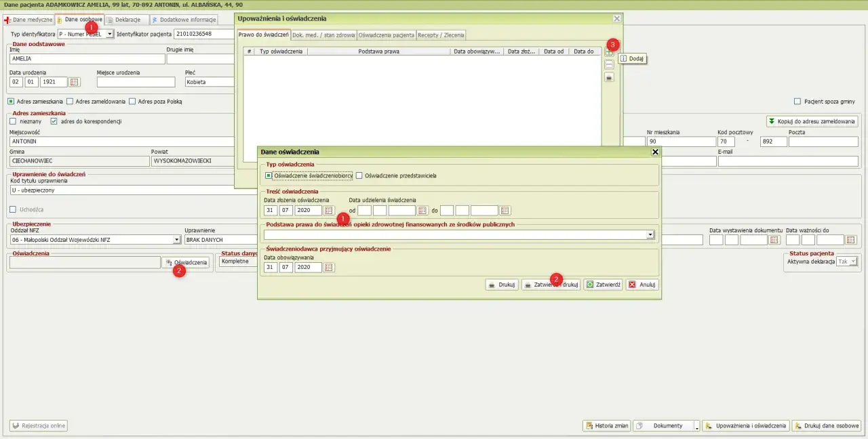The width and height of the screenshot is (868, 439).
Task: Open the Oddział NFZ dropdown list
Action: [x=177, y=240]
